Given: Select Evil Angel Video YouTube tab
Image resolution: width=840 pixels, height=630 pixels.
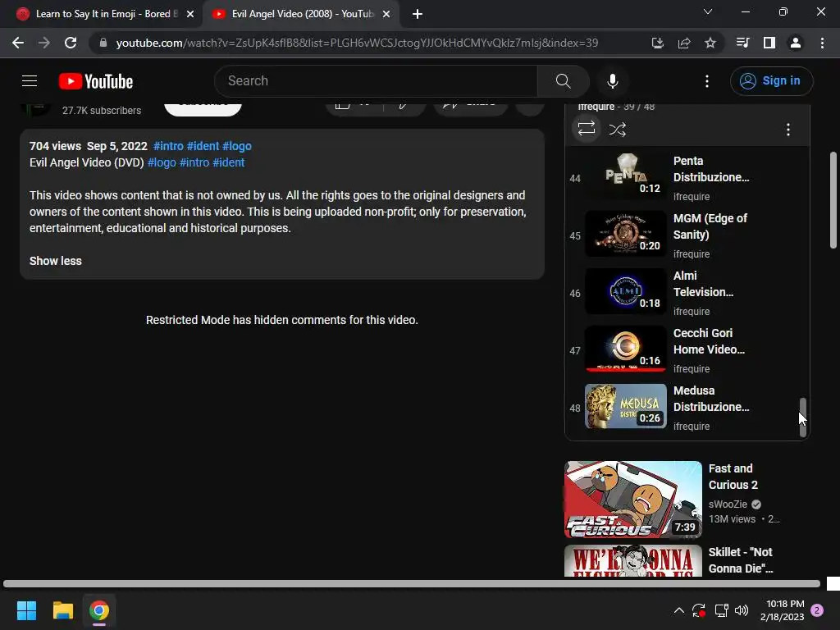Looking at the screenshot, I should (301, 14).
